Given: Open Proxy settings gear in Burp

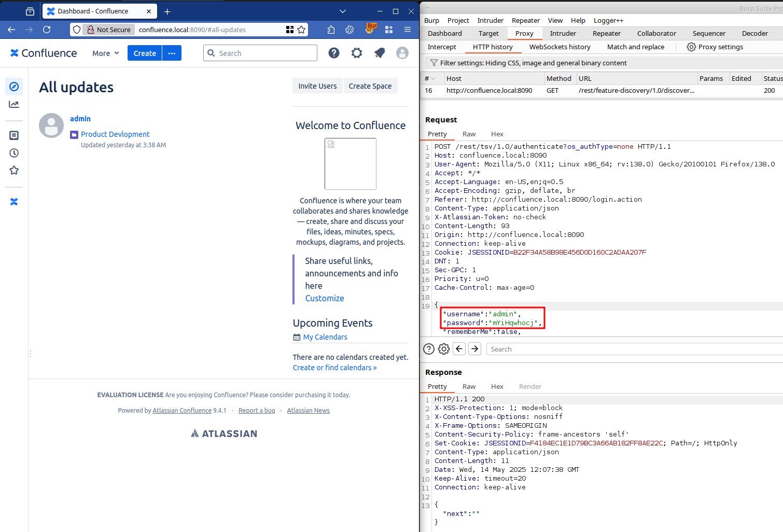Looking at the screenshot, I should tap(691, 47).
